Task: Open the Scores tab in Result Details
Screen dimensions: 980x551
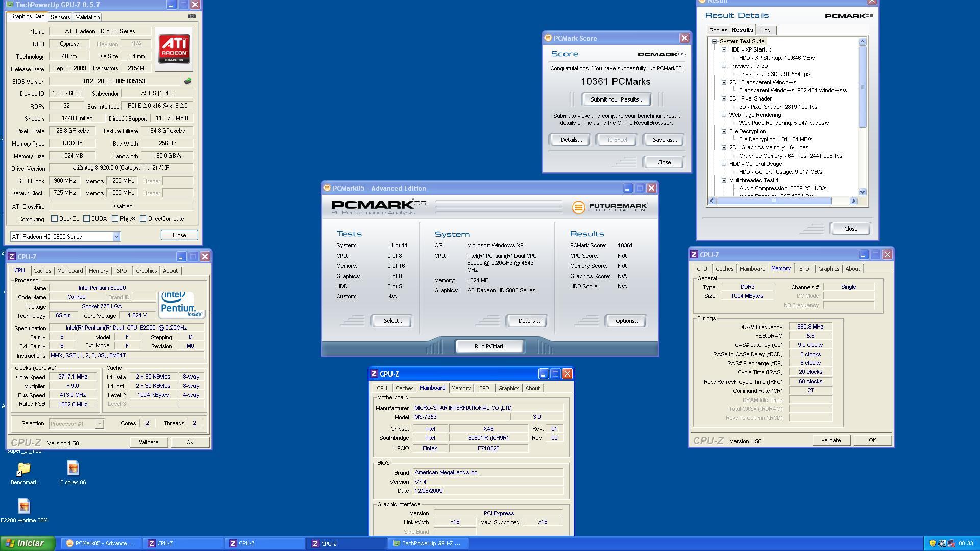Action: [x=718, y=30]
